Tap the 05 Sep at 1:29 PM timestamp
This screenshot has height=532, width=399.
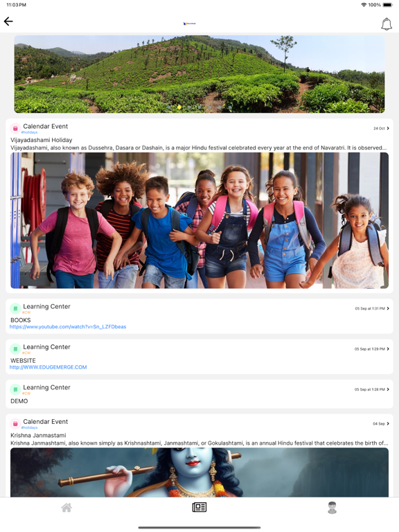coord(370,349)
